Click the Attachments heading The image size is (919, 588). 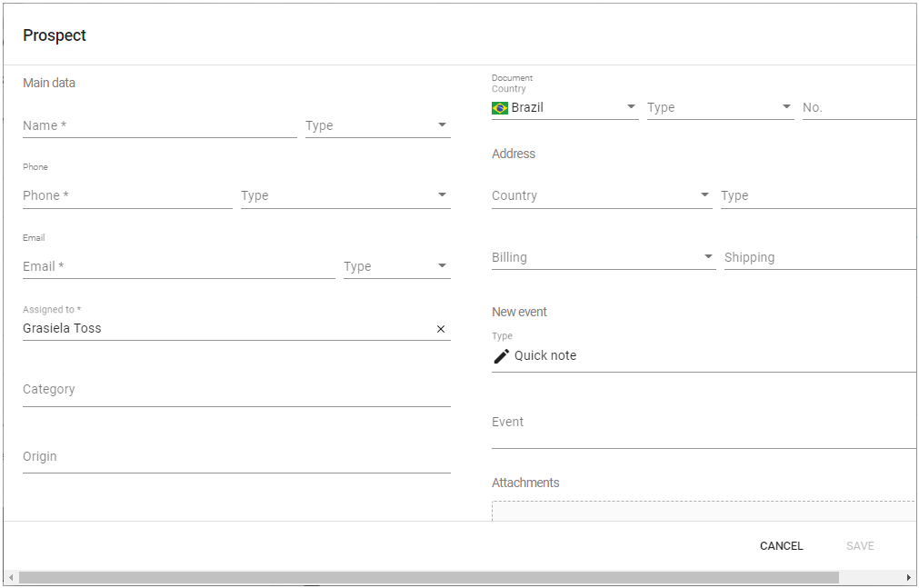coord(525,483)
